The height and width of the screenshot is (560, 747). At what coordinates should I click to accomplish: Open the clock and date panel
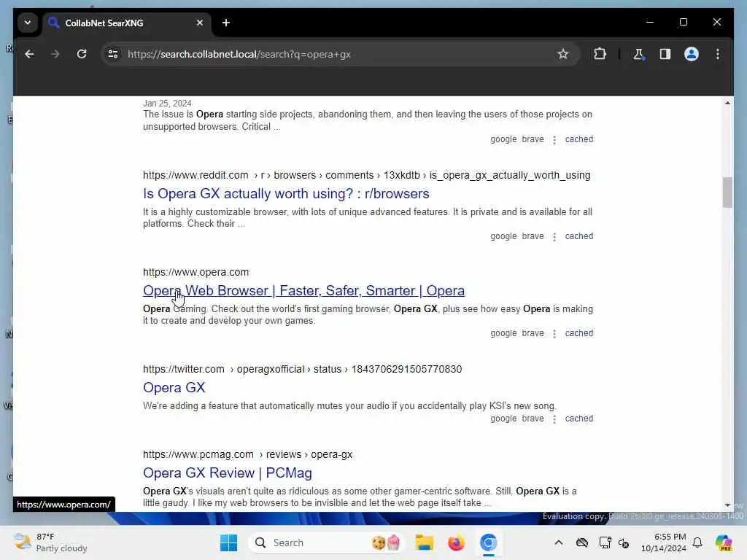tap(663, 542)
